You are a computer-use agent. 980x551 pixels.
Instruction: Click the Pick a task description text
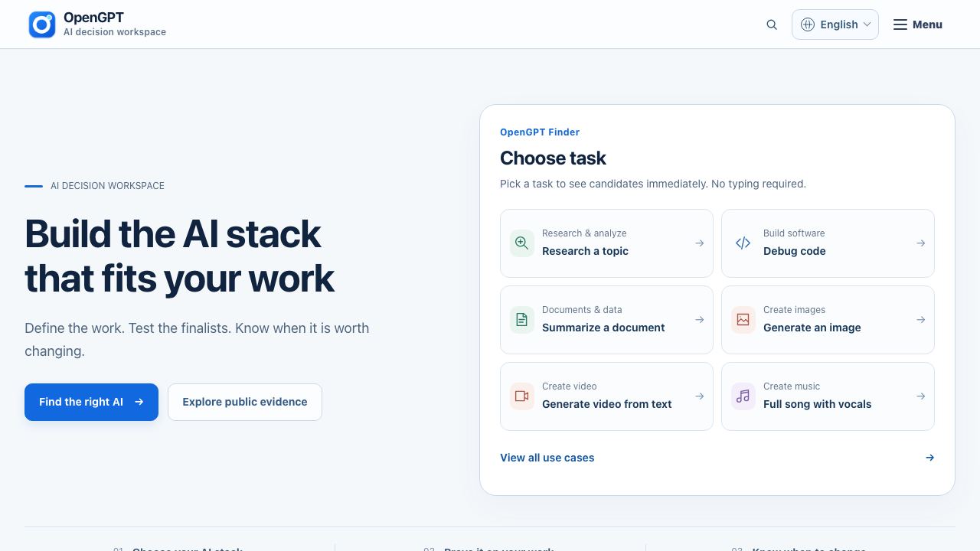pos(653,184)
